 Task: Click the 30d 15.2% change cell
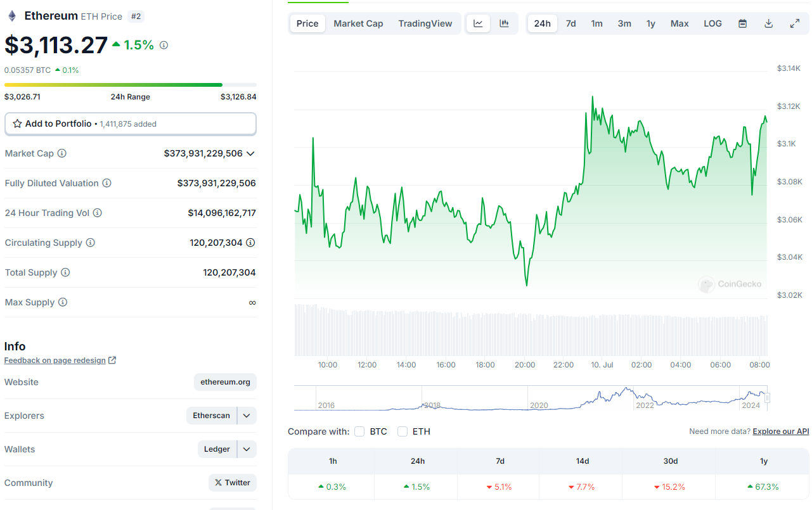[x=669, y=487]
